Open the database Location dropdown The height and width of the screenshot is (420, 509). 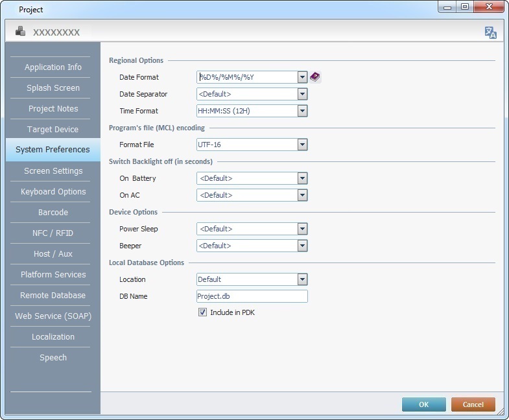[302, 279]
